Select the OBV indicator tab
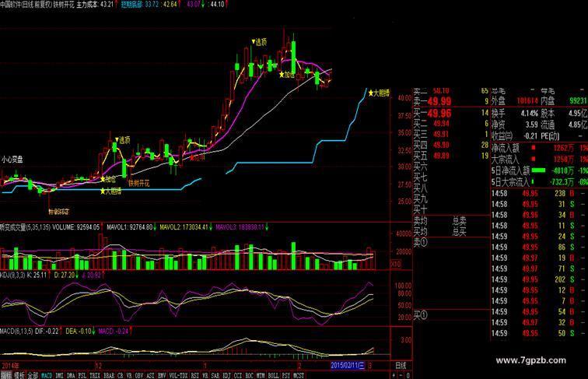This screenshot has height=379, width=588. pos(139,375)
